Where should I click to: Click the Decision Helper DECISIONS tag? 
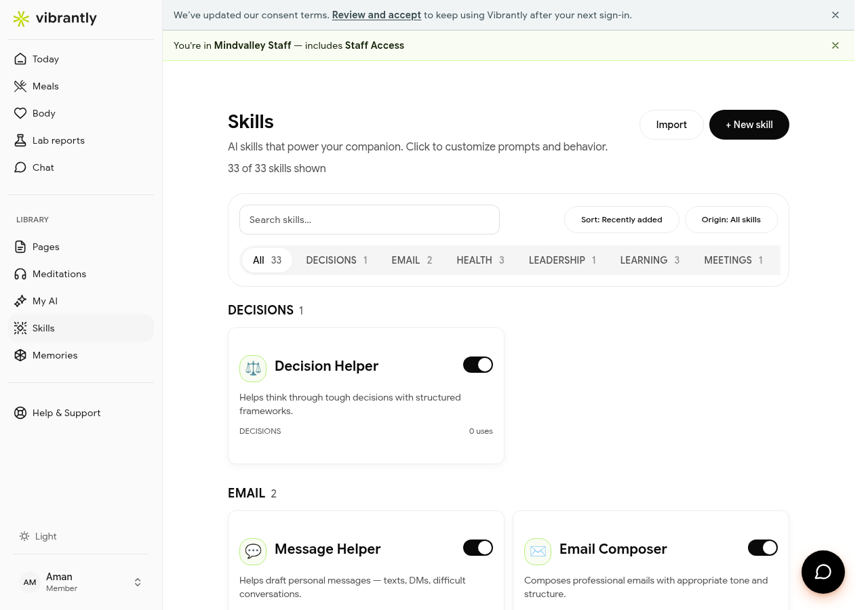coord(260,431)
